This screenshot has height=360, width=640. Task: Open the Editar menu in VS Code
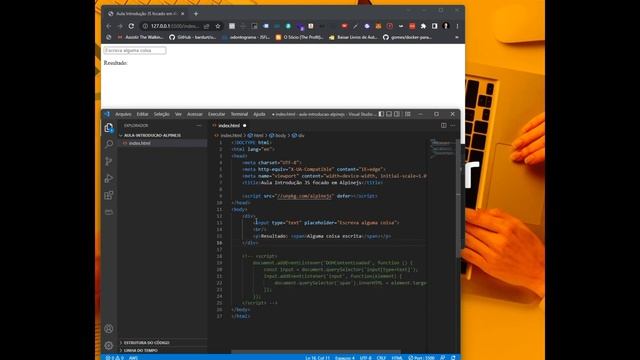142,114
